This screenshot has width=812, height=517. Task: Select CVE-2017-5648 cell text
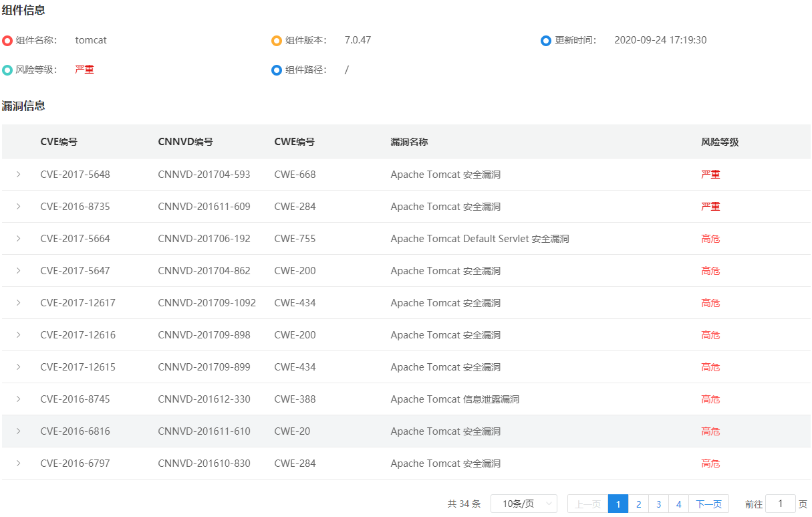click(75, 175)
